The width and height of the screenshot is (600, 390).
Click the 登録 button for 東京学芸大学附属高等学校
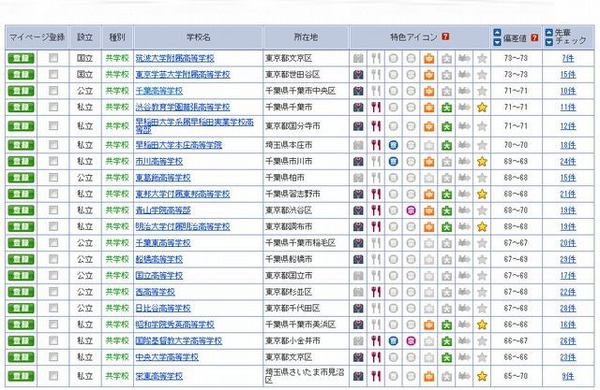[x=21, y=75]
